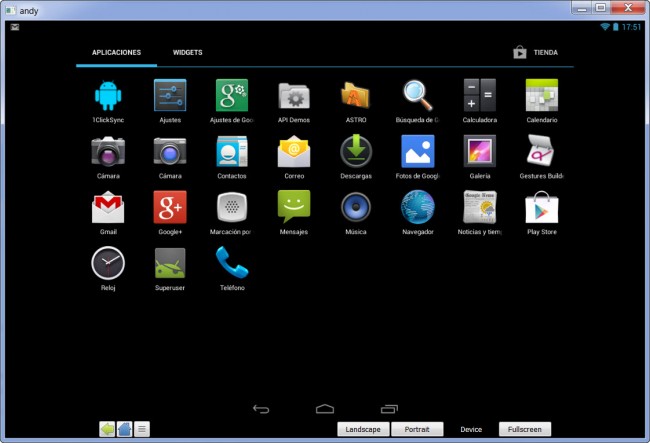Click the mail notification icon in status bar
Screen dimensions: 650x443
pos(15,27)
